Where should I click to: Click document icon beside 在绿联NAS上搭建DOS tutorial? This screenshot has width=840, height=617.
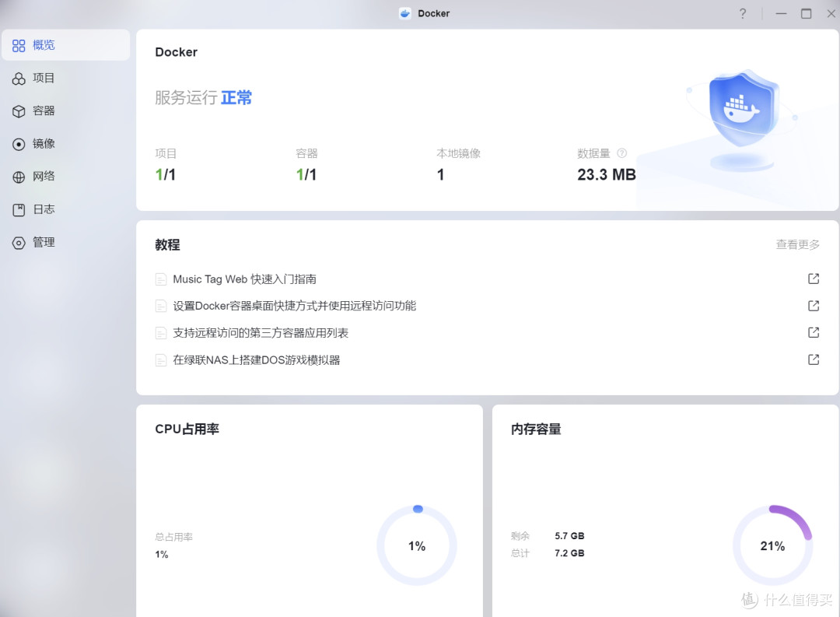coord(161,360)
